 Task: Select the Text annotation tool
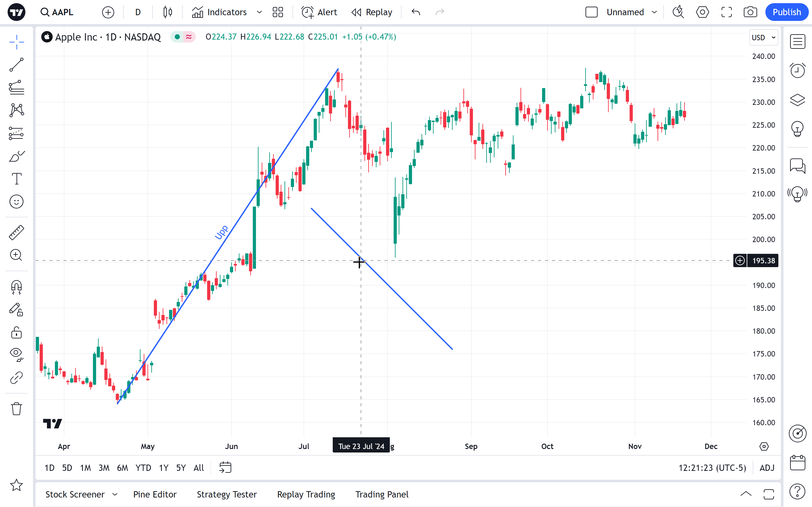(16, 179)
